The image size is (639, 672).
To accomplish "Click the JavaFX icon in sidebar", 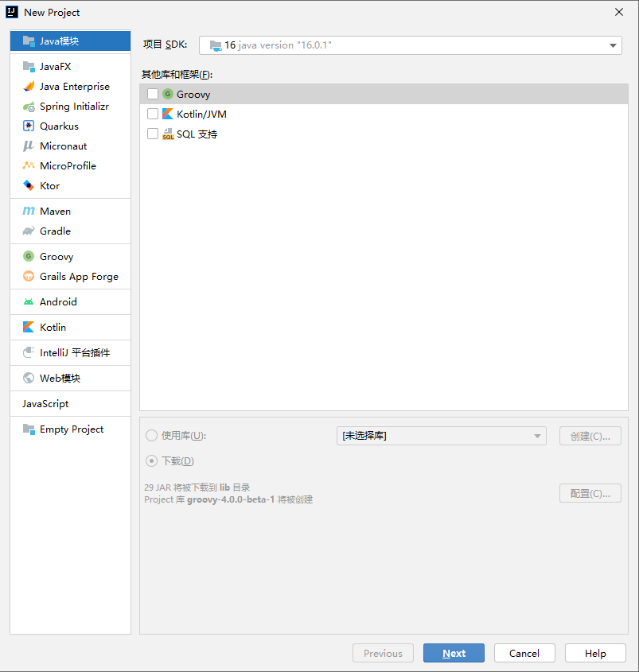I will point(29,67).
